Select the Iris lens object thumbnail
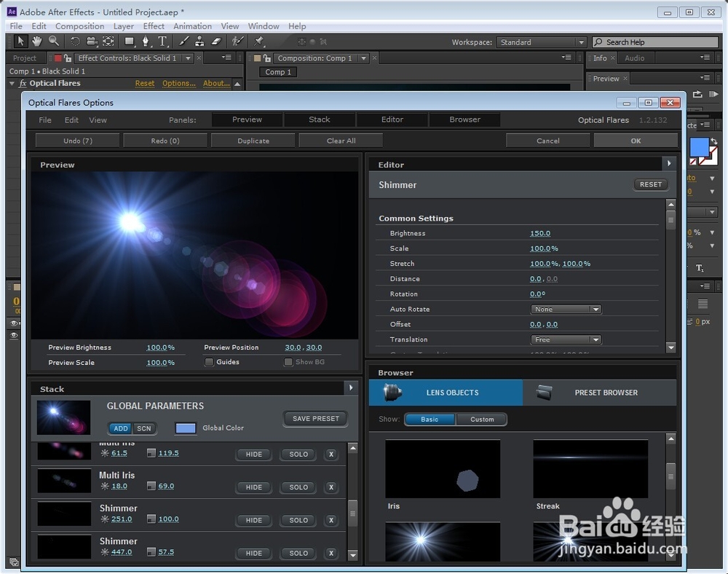 (443, 469)
